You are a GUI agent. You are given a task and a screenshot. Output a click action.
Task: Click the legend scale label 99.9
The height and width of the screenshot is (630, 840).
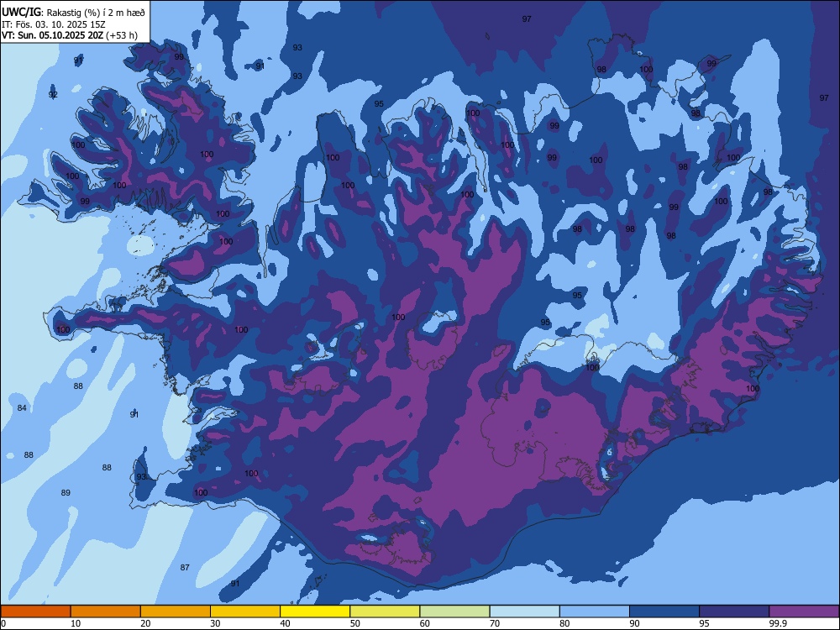[x=778, y=623]
